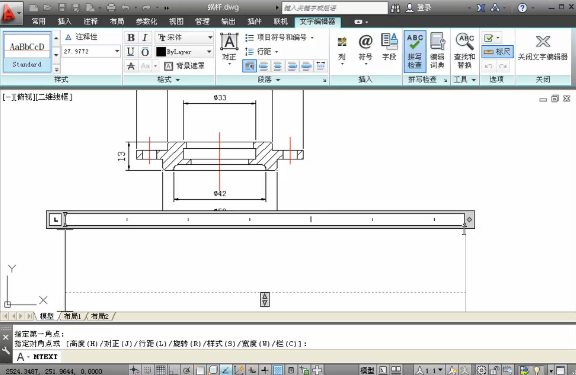Toggle Italic text formatting
The image size is (576, 375).
click(x=145, y=38)
